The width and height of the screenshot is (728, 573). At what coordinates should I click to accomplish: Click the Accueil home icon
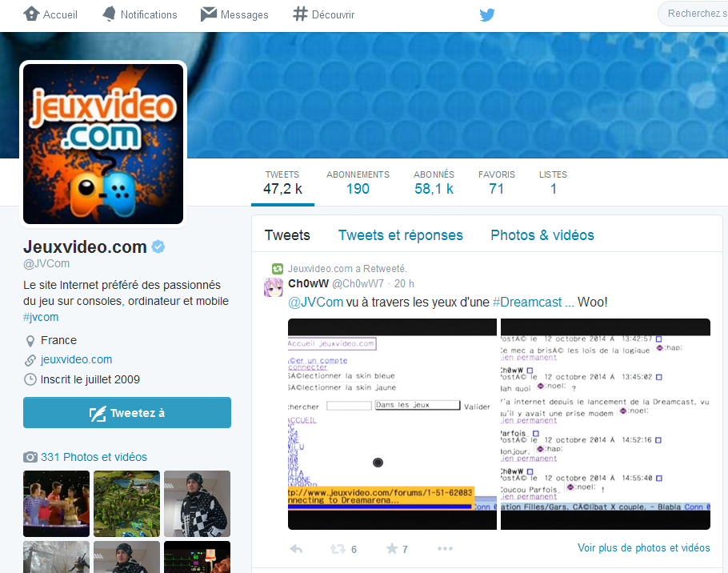[x=31, y=14]
